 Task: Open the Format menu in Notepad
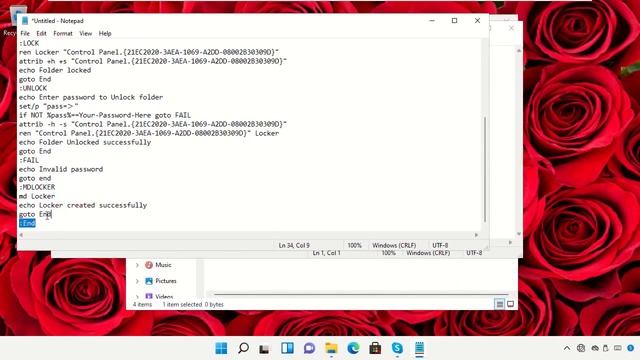pos(63,33)
